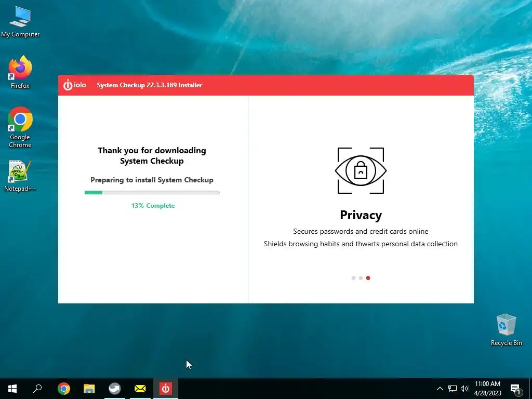
Task: Click the '13% Complete' status text
Action: point(153,206)
